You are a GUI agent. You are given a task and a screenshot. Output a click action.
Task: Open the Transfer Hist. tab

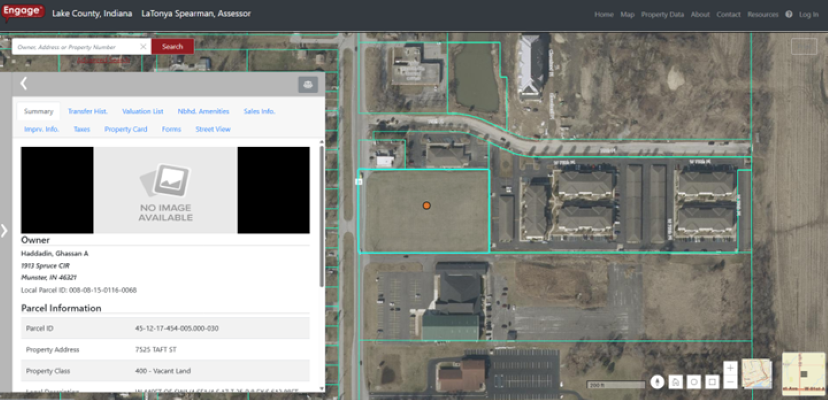point(88,111)
